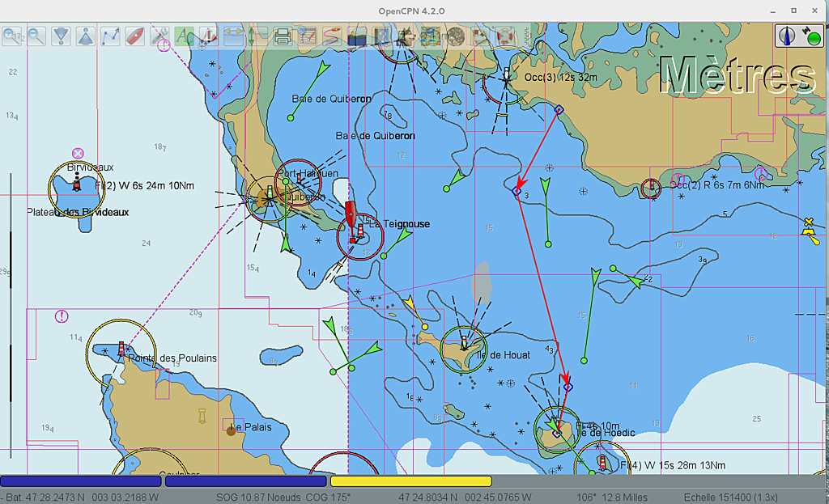Click the Le Palais brown harbor dot
Screen dimensions: 829x504
coord(231,431)
